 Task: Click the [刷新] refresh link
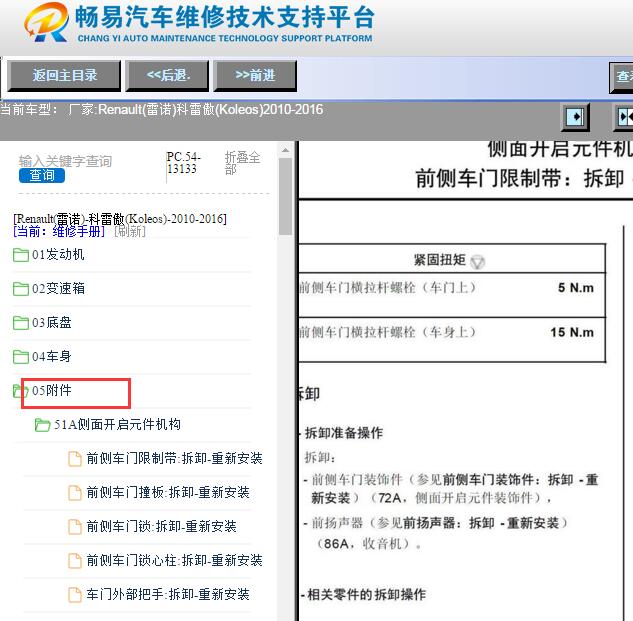[130, 232]
